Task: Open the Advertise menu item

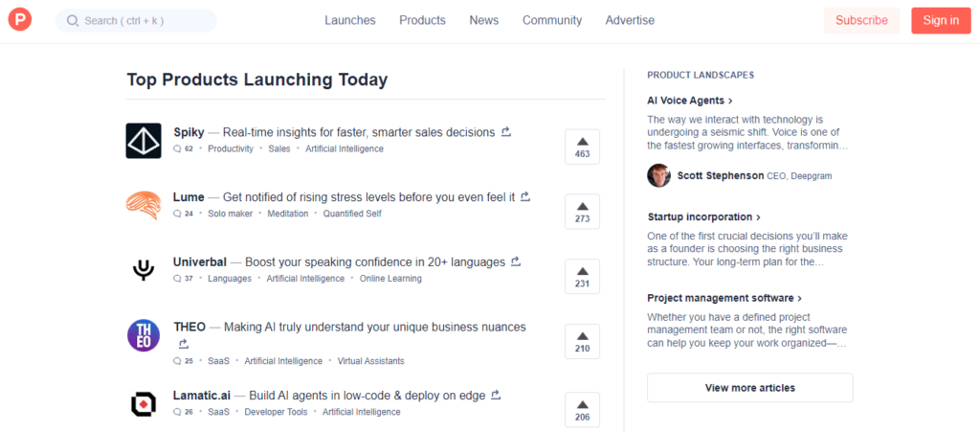Action: coord(630,21)
